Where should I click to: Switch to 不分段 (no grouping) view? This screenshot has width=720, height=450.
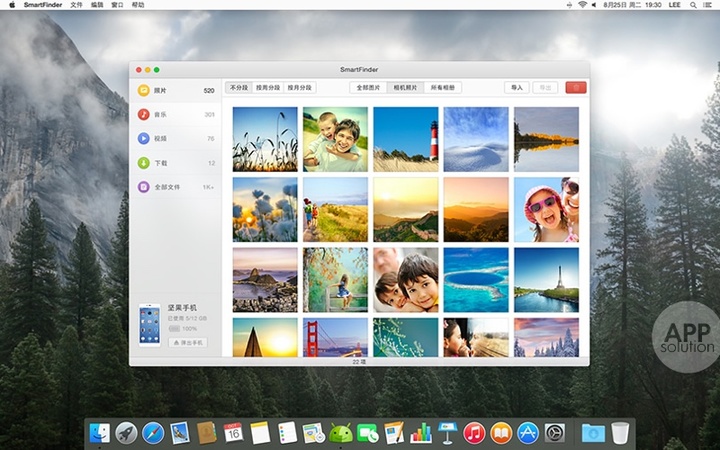(x=239, y=88)
